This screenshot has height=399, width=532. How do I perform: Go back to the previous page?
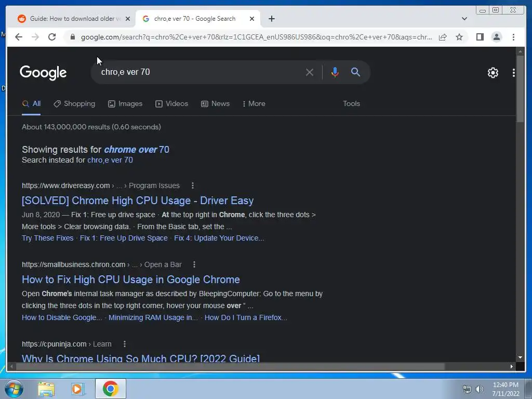[x=19, y=37]
